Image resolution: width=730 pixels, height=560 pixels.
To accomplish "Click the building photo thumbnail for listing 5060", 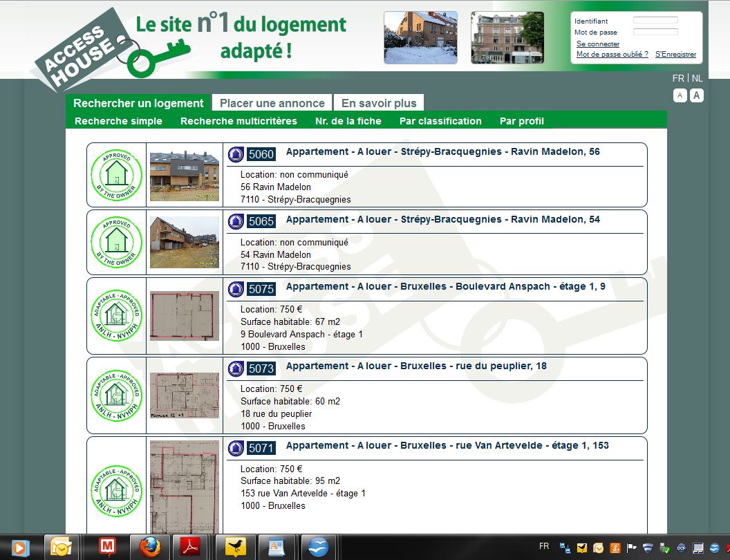I will coord(185,176).
